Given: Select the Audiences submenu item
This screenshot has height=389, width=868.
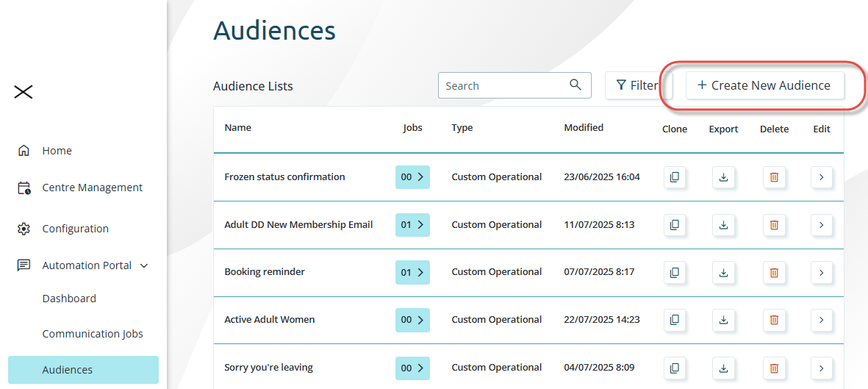Looking at the screenshot, I should click(84, 370).
